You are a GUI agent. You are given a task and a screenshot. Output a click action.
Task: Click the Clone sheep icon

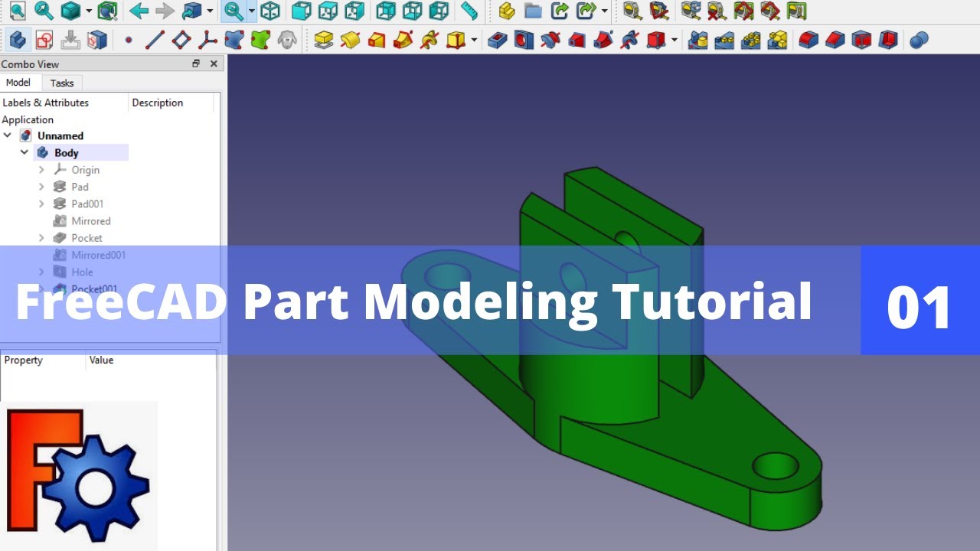[286, 39]
